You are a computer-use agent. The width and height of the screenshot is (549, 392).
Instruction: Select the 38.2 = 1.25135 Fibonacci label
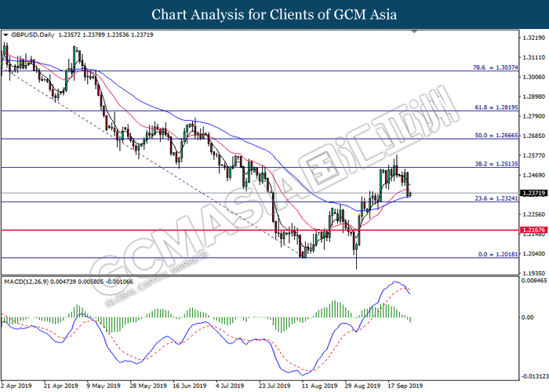pos(496,164)
